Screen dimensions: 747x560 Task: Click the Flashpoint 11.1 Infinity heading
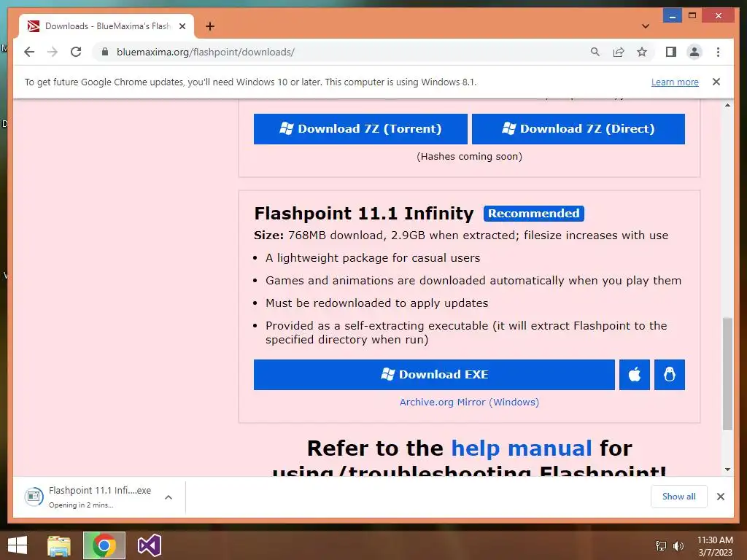point(364,214)
